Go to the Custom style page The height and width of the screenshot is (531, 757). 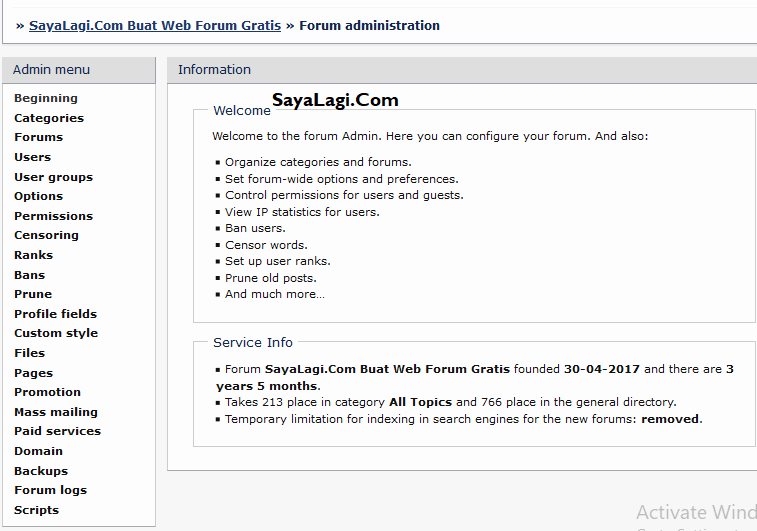click(x=56, y=333)
